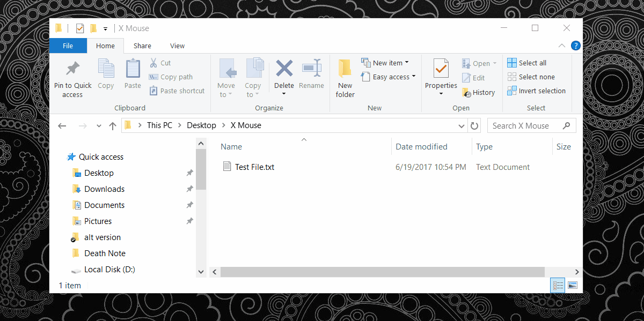Open the History icon in the ribbon
Screen dimensions: 644x321
click(466, 92)
